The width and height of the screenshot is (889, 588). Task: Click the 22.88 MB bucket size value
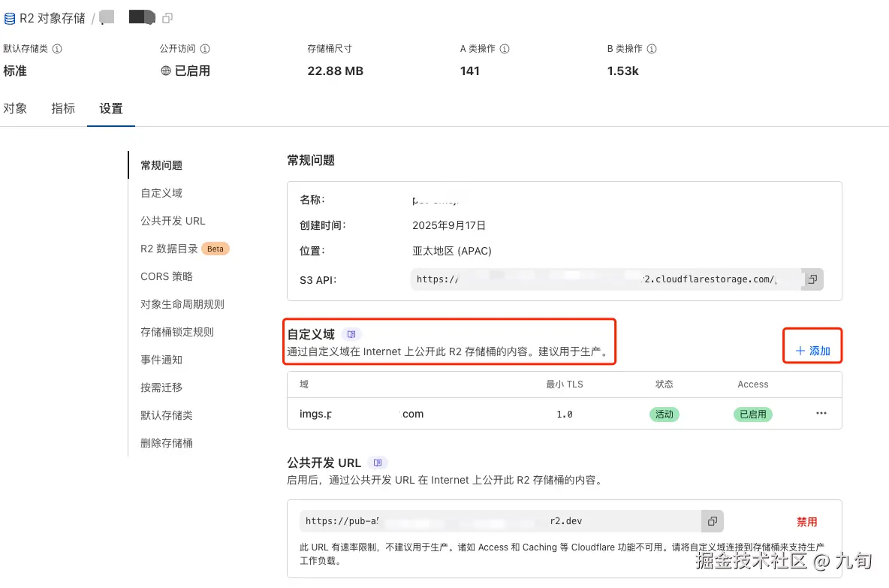[335, 71]
